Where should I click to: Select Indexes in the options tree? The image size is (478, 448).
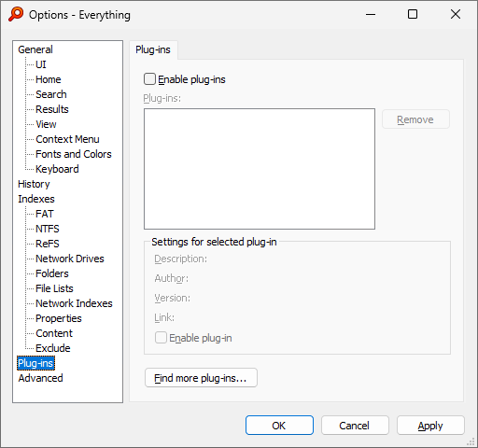point(36,199)
